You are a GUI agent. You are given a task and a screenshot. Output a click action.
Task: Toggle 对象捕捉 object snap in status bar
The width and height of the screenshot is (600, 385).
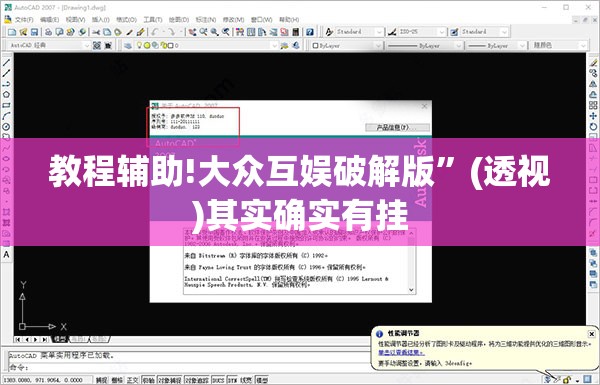coord(170,380)
